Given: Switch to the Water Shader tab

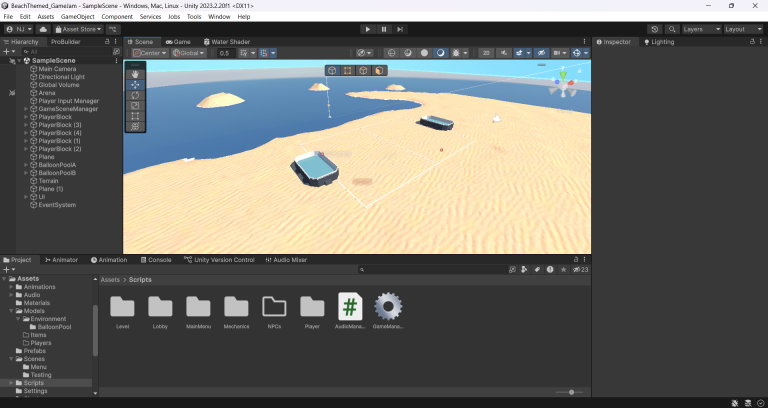Looking at the screenshot, I should (227, 42).
